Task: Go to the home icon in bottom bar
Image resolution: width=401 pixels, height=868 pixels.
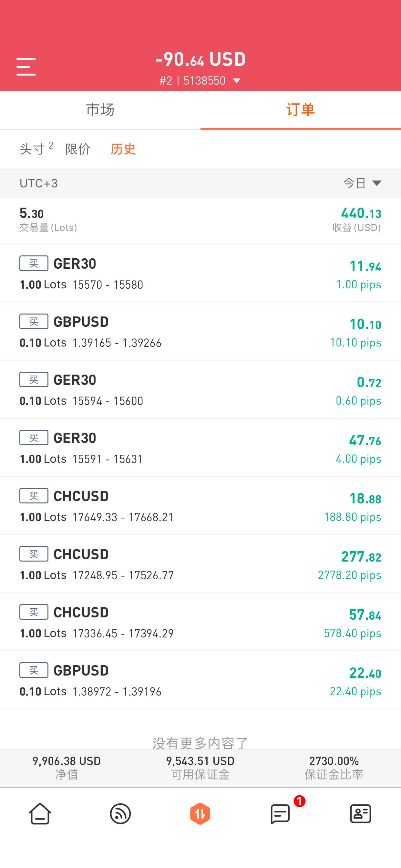Action: click(x=40, y=813)
